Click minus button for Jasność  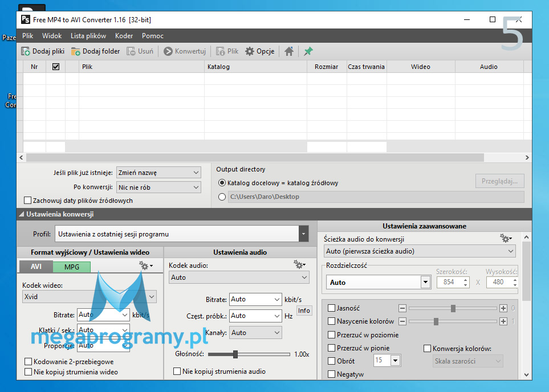[x=402, y=308]
